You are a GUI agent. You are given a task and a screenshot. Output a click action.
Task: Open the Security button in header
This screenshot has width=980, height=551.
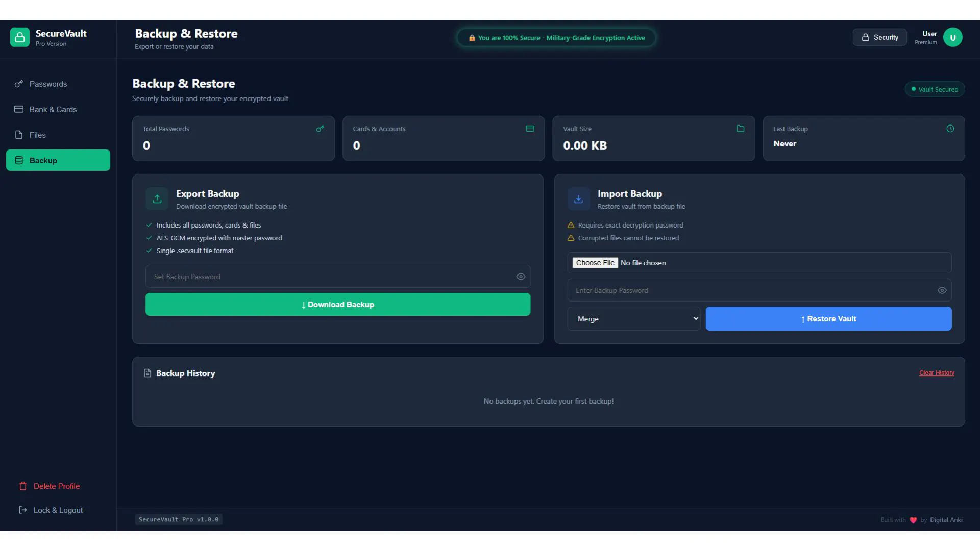point(880,37)
